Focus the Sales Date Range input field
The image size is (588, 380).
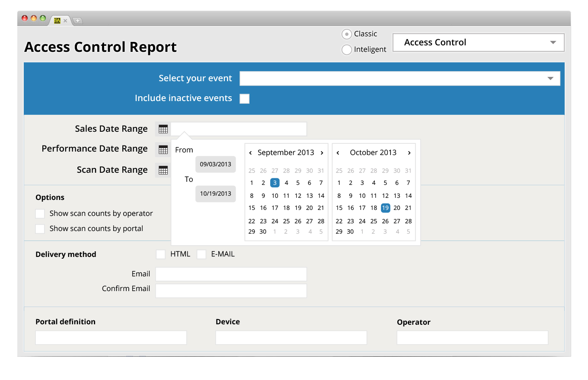coord(239,129)
